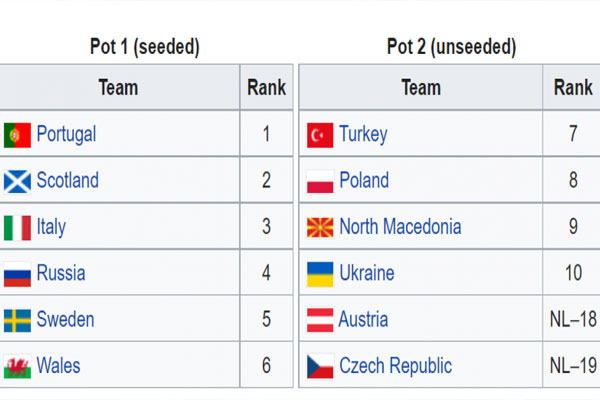The width and height of the screenshot is (600, 400).
Task: Click the Pot 1 Rank column header
Action: tap(267, 87)
